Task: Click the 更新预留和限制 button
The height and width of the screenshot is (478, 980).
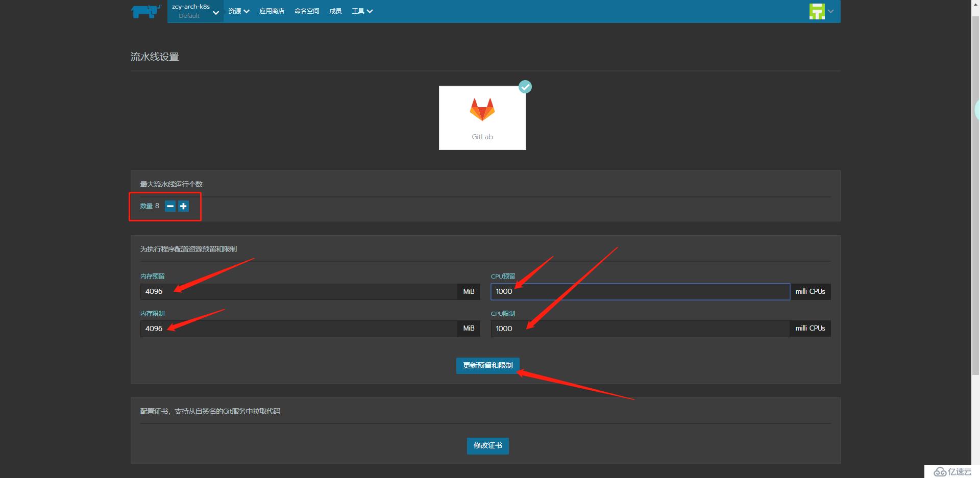Action: coord(488,366)
